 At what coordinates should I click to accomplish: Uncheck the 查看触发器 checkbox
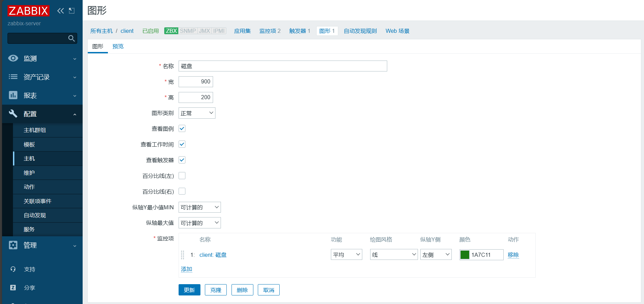tap(182, 160)
